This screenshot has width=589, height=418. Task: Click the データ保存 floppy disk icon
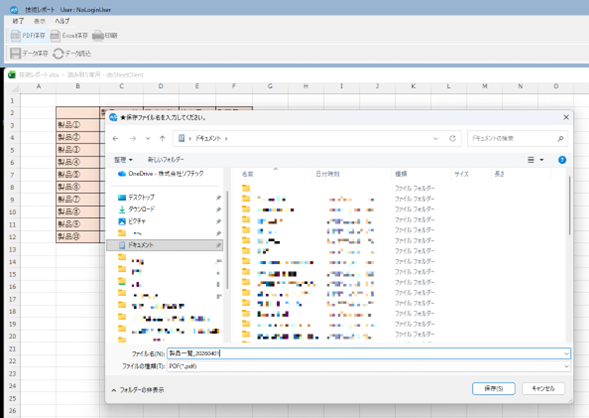(x=15, y=53)
